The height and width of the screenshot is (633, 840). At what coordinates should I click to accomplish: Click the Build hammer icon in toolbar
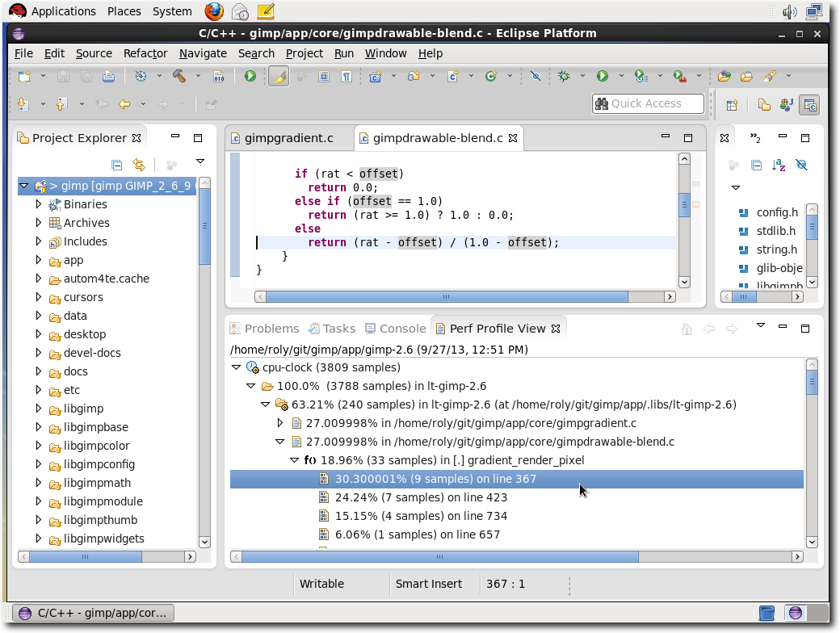[x=178, y=76]
